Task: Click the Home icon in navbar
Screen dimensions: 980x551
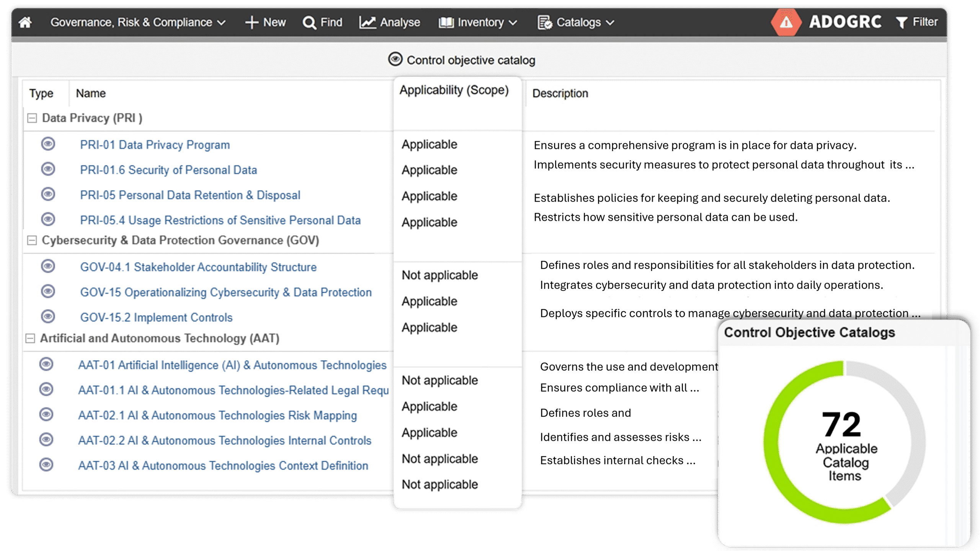Action: (x=25, y=22)
